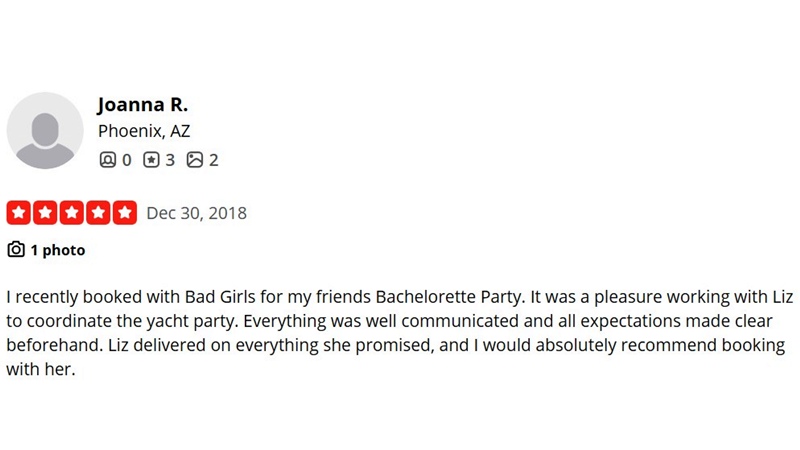
Task: Click the review's last line "with her."
Action: click(x=41, y=369)
